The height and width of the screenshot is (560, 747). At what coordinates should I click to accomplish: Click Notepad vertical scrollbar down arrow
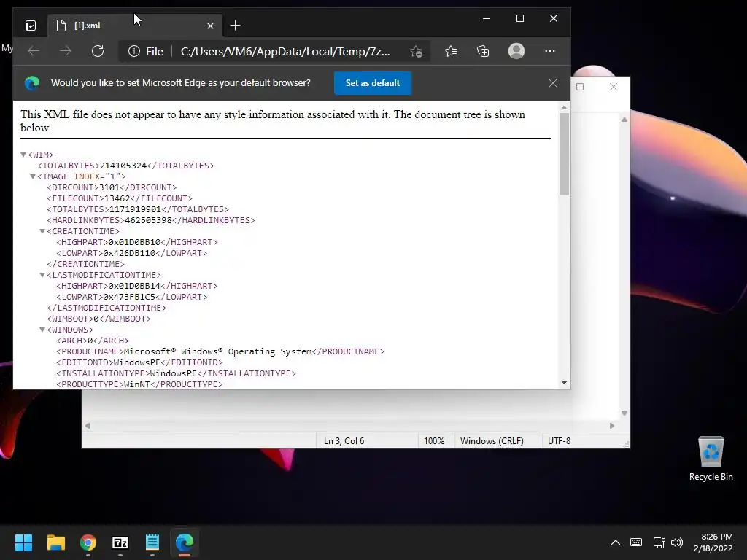(624, 413)
